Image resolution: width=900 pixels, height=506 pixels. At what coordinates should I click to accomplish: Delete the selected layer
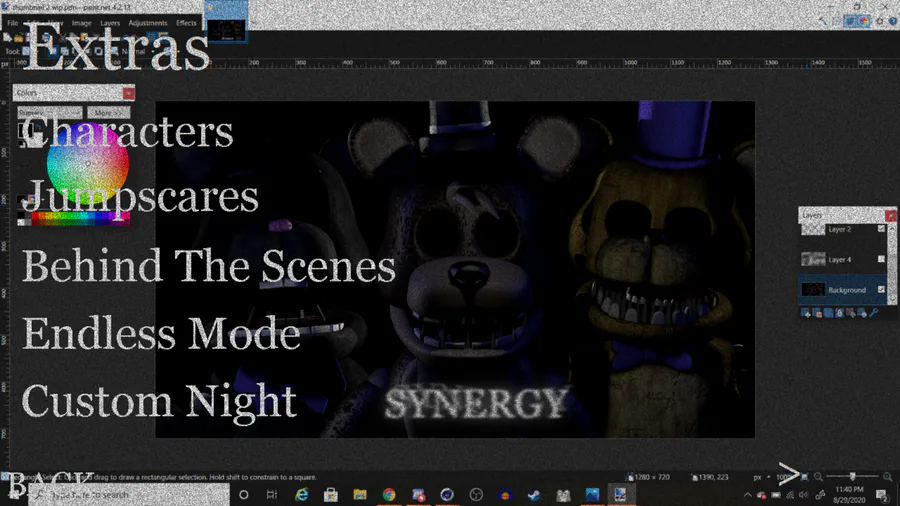(x=817, y=313)
